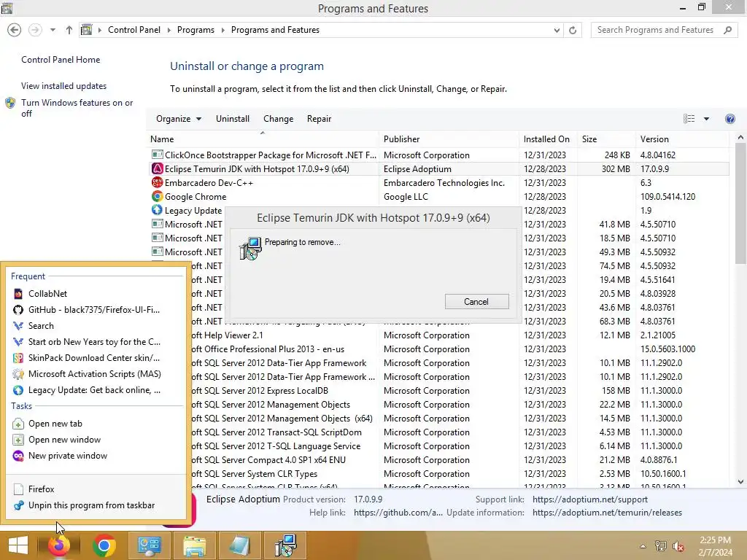Click the Windows Start button
The height and width of the screenshot is (560, 747).
(x=18, y=545)
